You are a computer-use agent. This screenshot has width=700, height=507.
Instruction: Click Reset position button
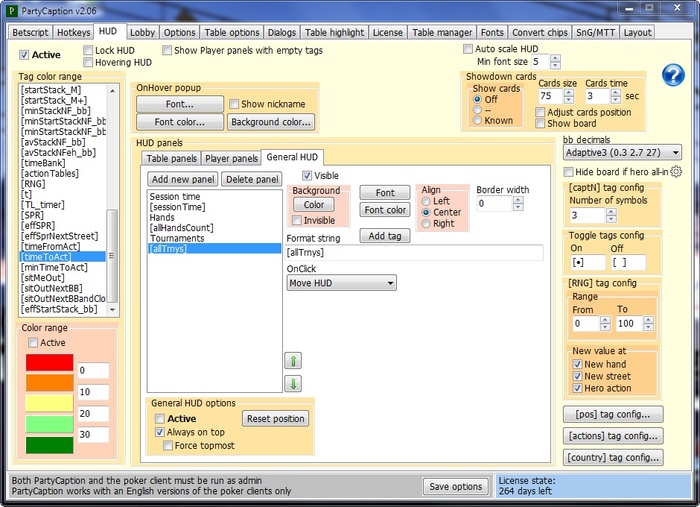(x=275, y=419)
